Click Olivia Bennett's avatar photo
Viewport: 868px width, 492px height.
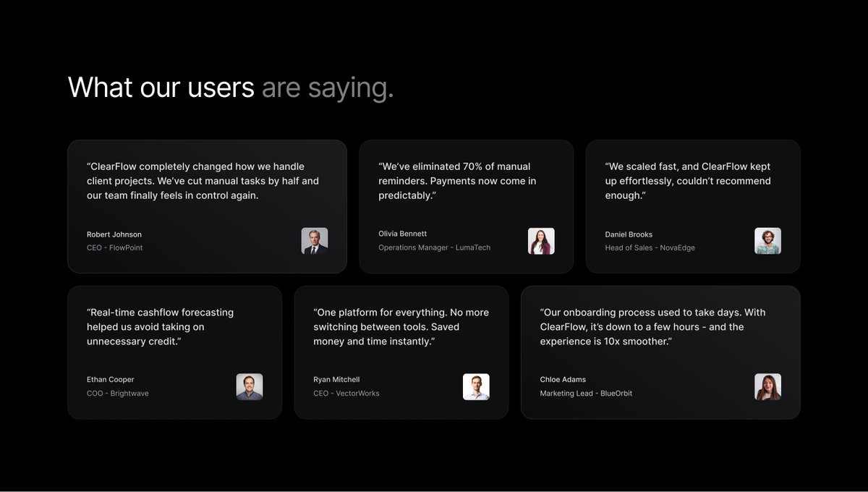541,241
